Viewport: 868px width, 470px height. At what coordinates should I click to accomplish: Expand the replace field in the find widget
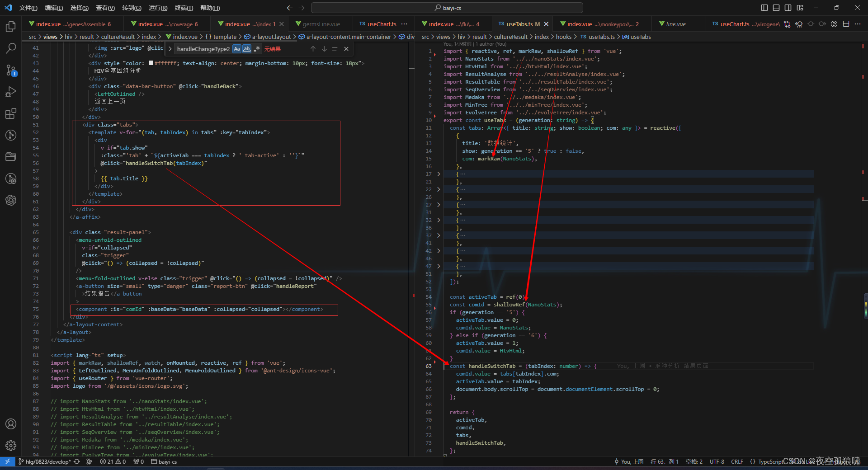click(x=170, y=49)
